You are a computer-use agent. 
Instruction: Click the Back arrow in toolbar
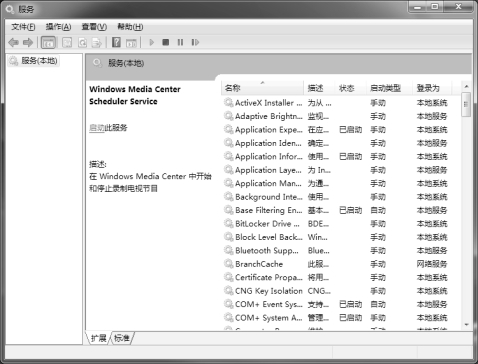click(x=13, y=42)
